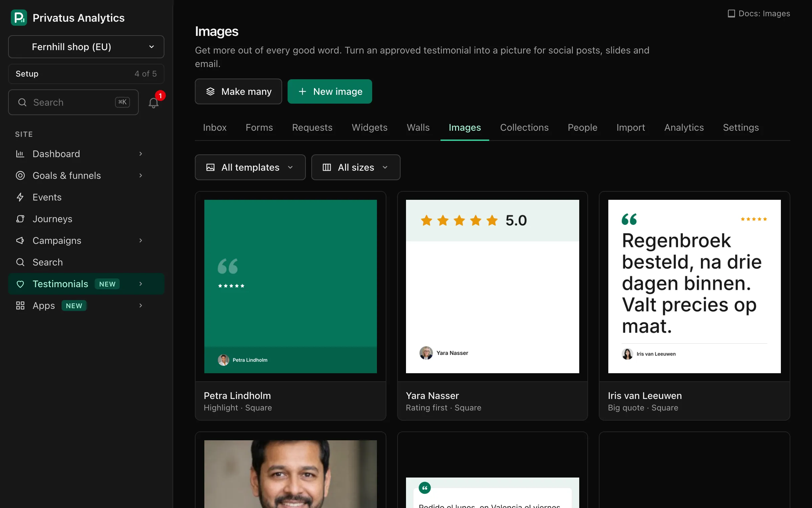This screenshot has height=508, width=812.
Task: Switch to the Collections tab
Action: [524, 127]
